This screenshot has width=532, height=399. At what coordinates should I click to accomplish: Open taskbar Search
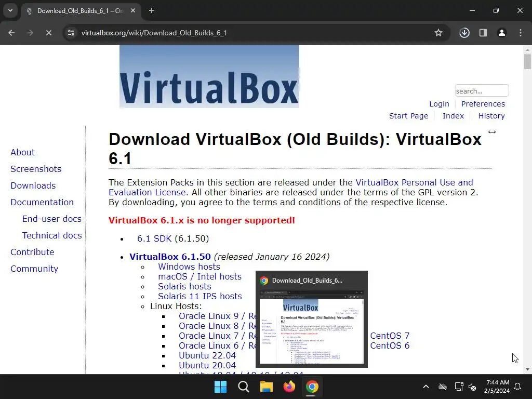pyautogui.click(x=244, y=387)
